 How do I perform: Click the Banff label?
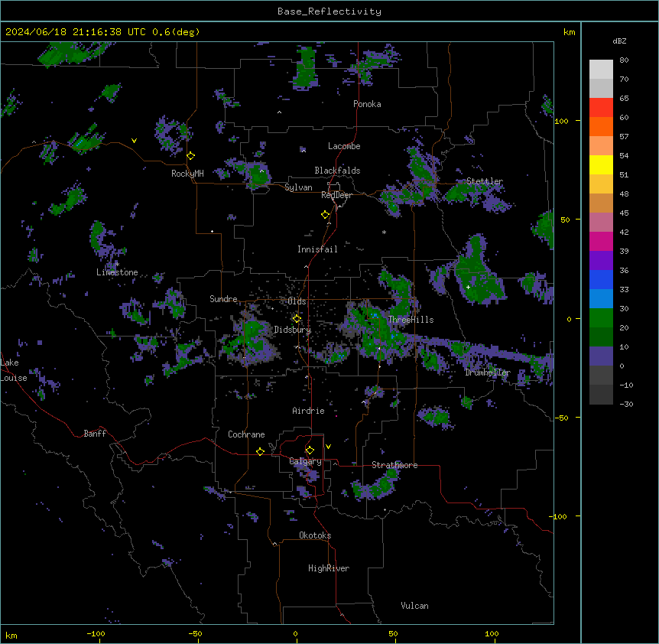[95, 434]
